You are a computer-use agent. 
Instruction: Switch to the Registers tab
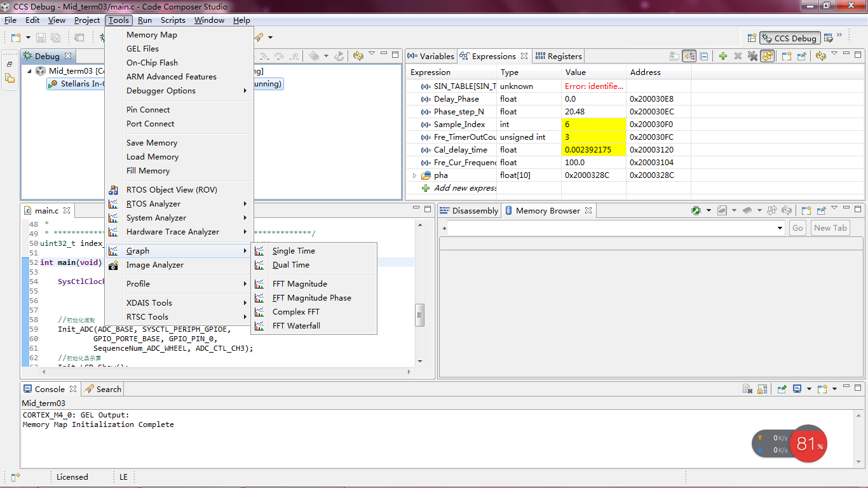click(559, 56)
